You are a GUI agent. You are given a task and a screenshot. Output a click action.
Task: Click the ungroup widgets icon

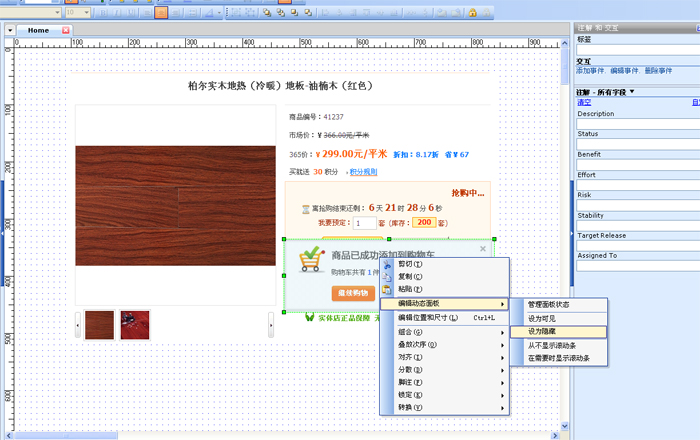[250, 12]
